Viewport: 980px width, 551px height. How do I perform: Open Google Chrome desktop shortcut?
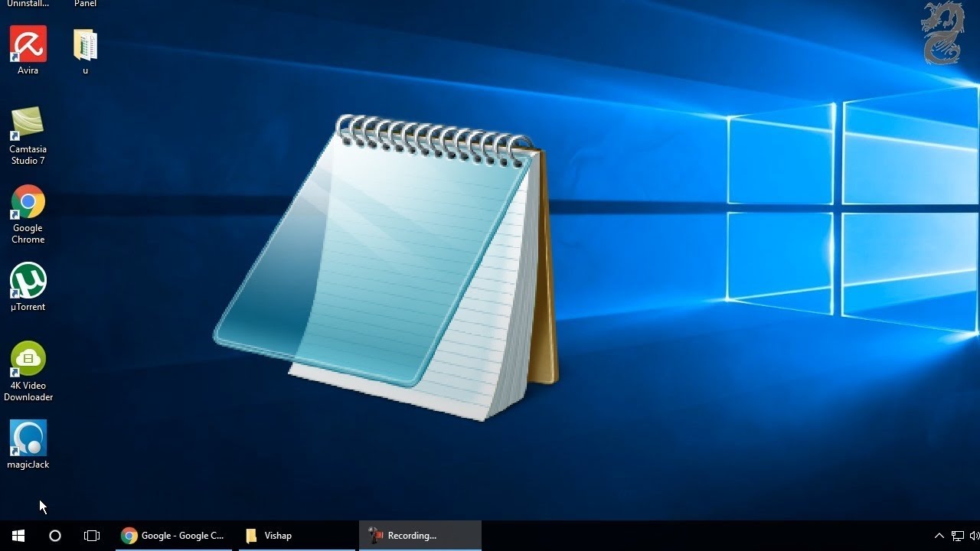point(28,214)
